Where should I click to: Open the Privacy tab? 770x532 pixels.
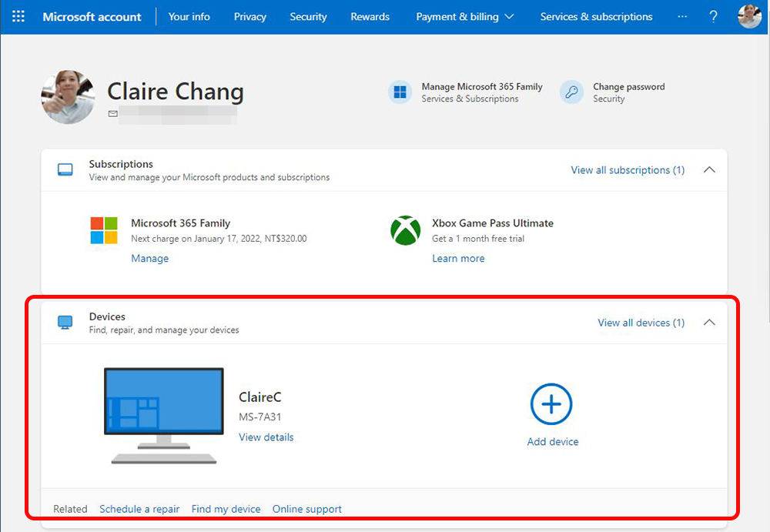[x=249, y=17]
